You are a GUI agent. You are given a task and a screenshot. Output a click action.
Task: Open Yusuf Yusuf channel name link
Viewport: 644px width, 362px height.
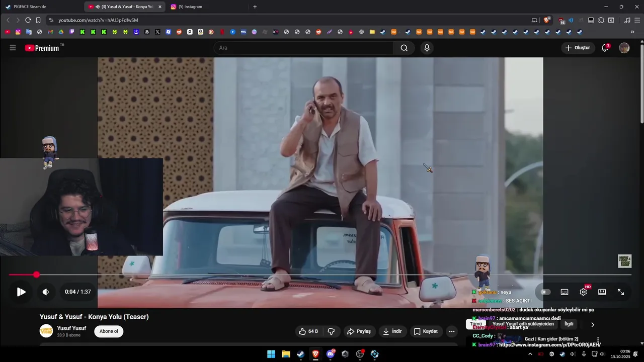coord(71,328)
